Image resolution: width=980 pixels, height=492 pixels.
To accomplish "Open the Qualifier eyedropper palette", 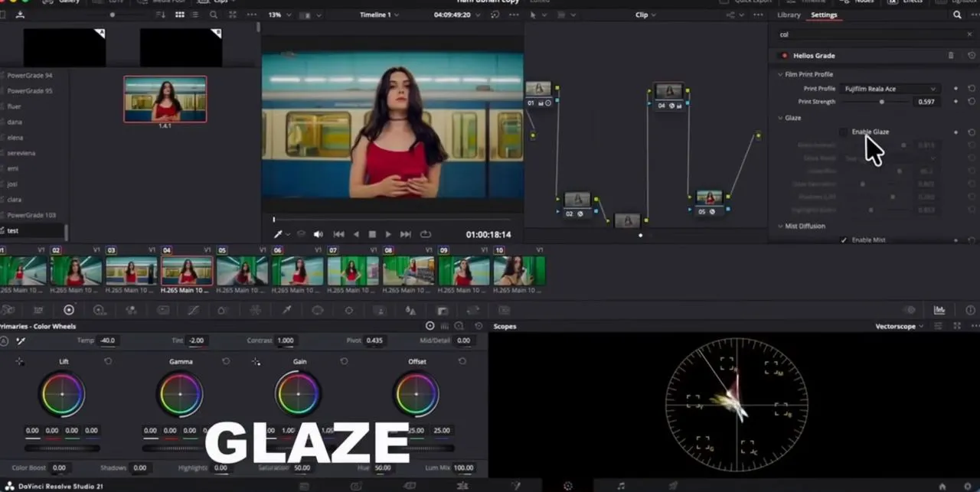I will click(x=287, y=310).
